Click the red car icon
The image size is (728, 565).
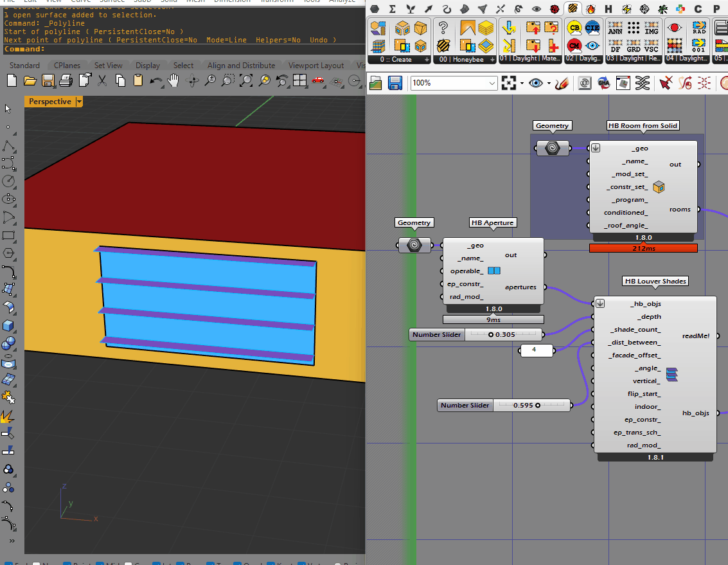click(x=318, y=82)
